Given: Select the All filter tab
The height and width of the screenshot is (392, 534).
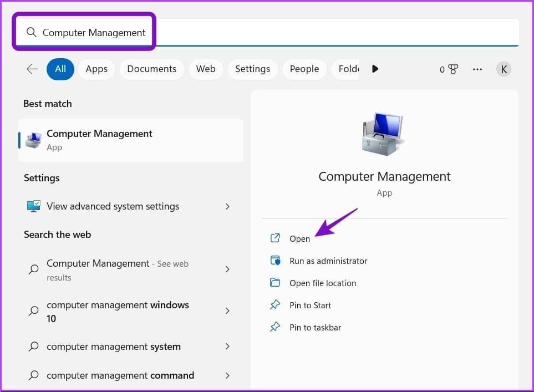Looking at the screenshot, I should click(x=60, y=69).
